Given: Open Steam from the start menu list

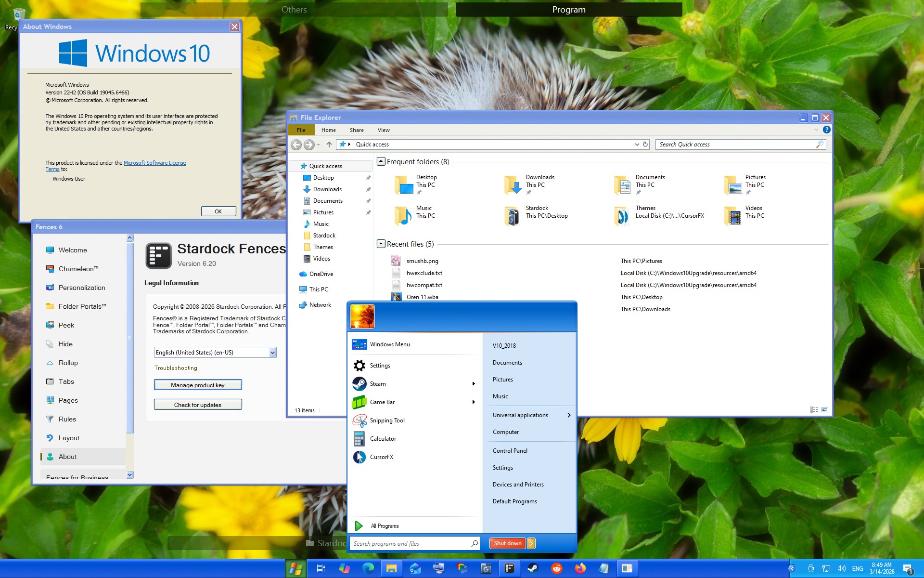Looking at the screenshot, I should click(x=378, y=384).
